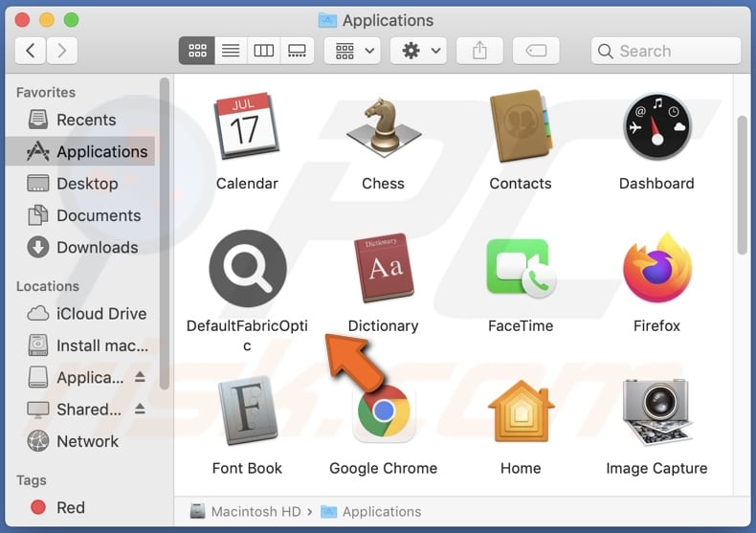
Task: Click the Dictionary app icon
Action: point(384,268)
